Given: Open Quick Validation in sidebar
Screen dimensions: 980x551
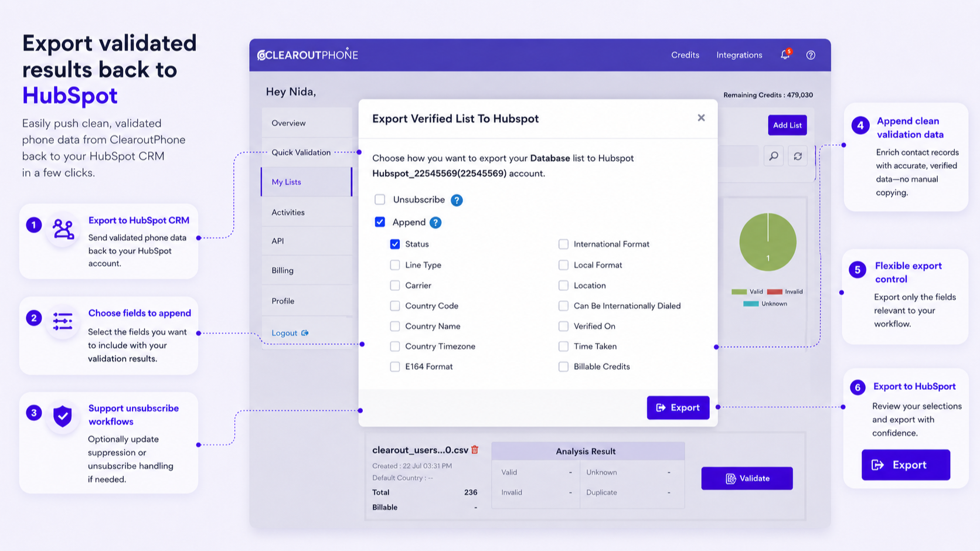Looking at the screenshot, I should pyautogui.click(x=307, y=152).
